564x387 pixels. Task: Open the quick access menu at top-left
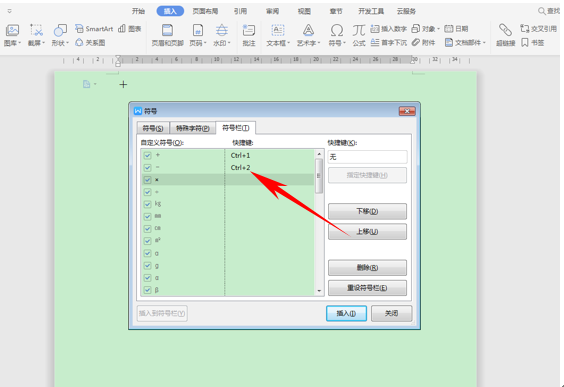pos(10,11)
